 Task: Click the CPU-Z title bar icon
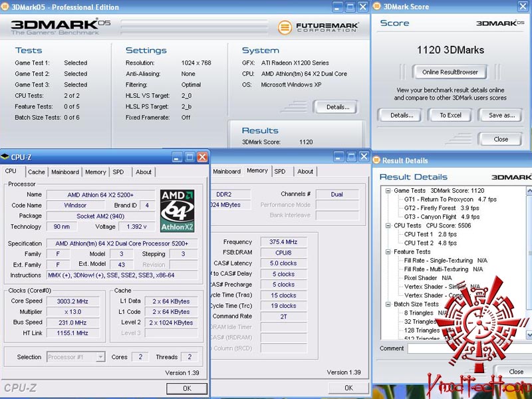point(5,157)
